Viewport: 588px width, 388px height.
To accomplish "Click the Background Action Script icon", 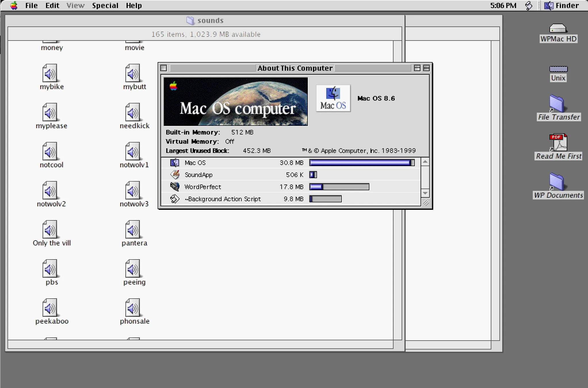I will 175,199.
